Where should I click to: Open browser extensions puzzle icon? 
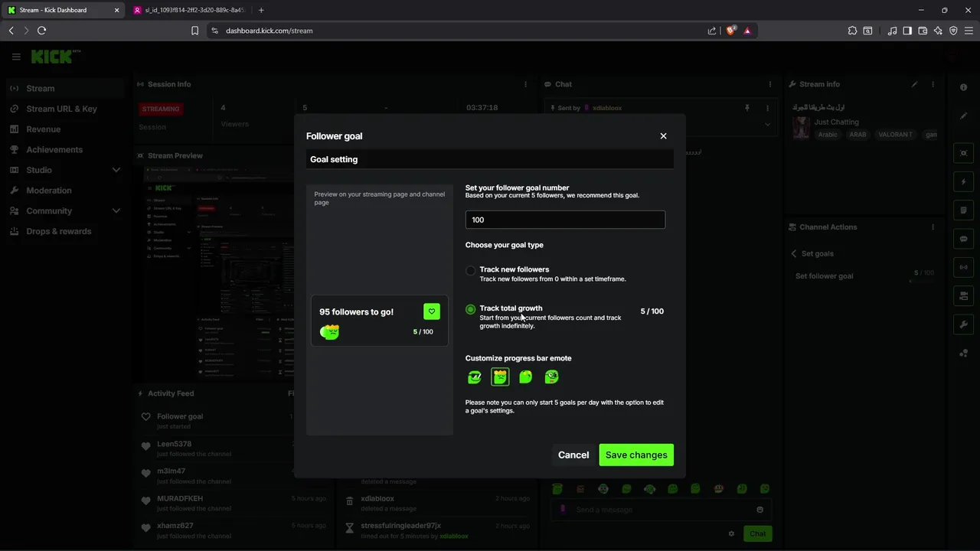[852, 31]
